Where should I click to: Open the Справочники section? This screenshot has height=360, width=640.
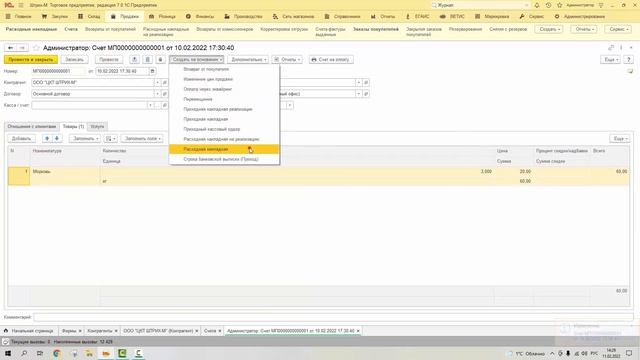pos(342,16)
